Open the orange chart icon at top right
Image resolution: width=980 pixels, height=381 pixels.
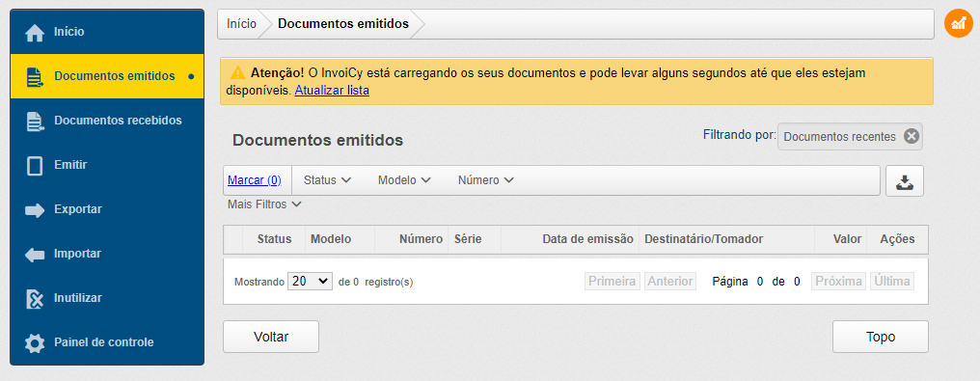pos(958,23)
